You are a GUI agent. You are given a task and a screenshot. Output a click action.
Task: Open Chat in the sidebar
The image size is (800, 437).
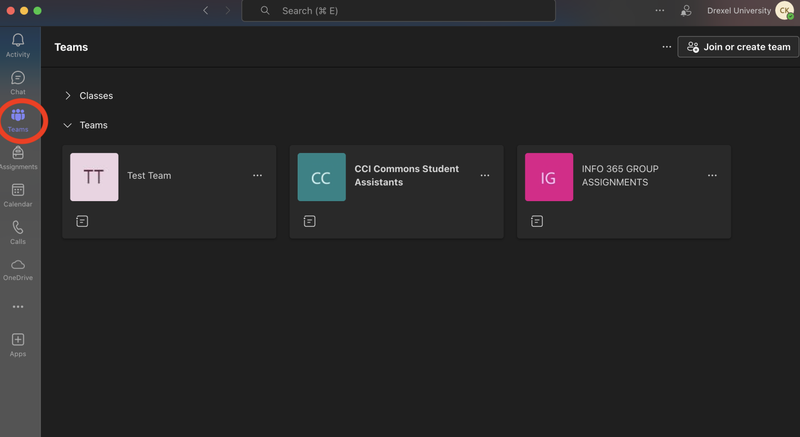18,78
